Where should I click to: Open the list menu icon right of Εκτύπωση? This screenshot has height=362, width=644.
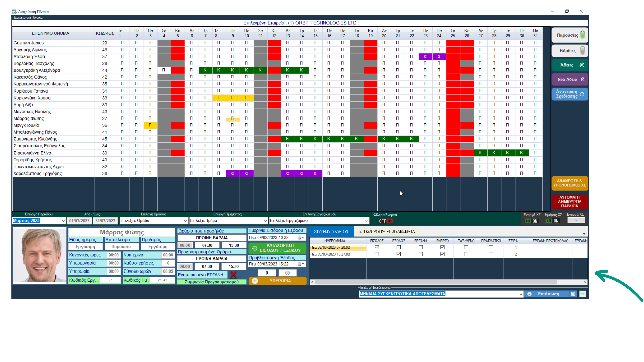pyautogui.click(x=583, y=294)
